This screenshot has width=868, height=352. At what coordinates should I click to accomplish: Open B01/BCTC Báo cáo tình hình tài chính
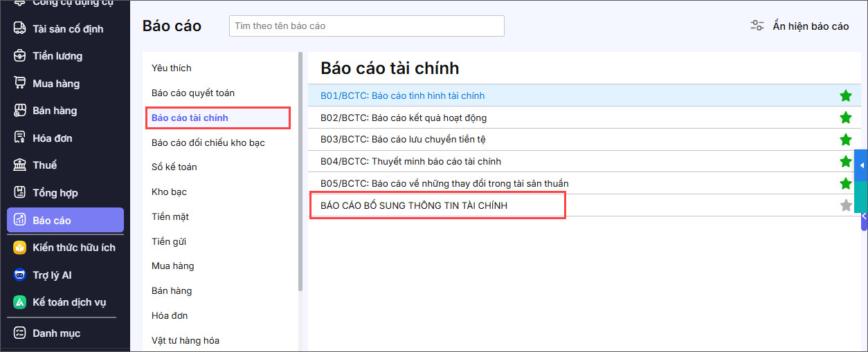tap(403, 95)
